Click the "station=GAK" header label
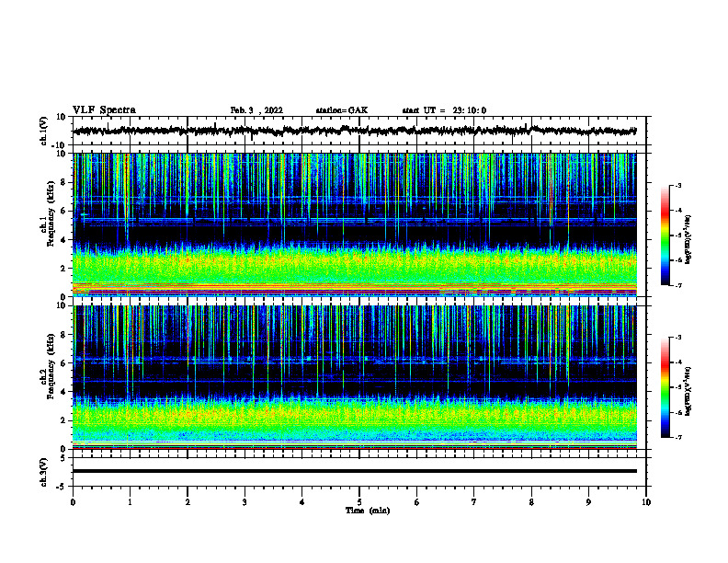The height and width of the screenshot is (563, 728). 342,110
